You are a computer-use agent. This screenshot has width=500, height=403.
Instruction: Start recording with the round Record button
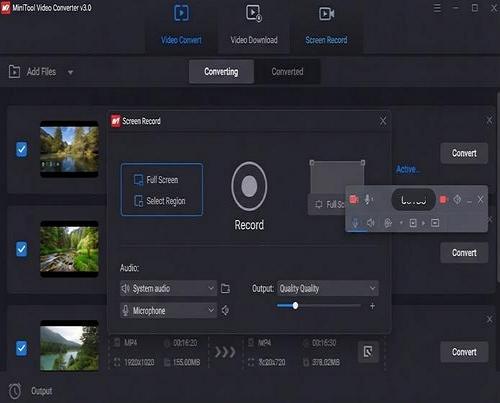249,186
